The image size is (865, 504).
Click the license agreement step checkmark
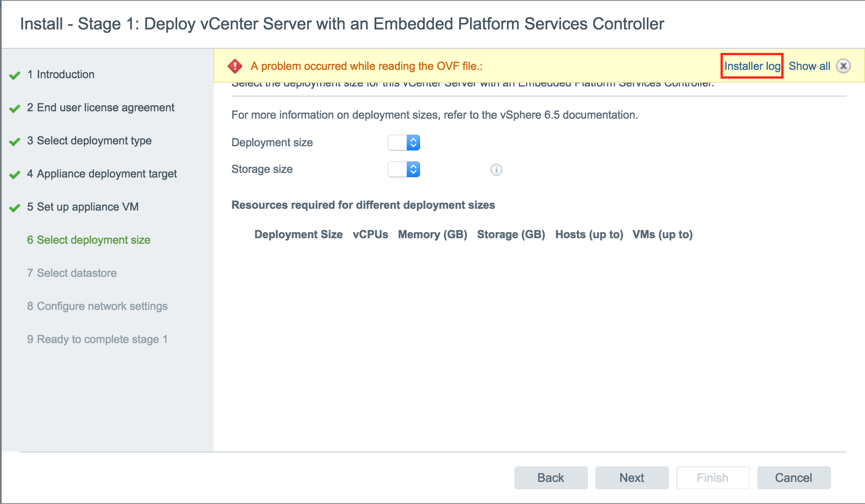pyautogui.click(x=15, y=108)
